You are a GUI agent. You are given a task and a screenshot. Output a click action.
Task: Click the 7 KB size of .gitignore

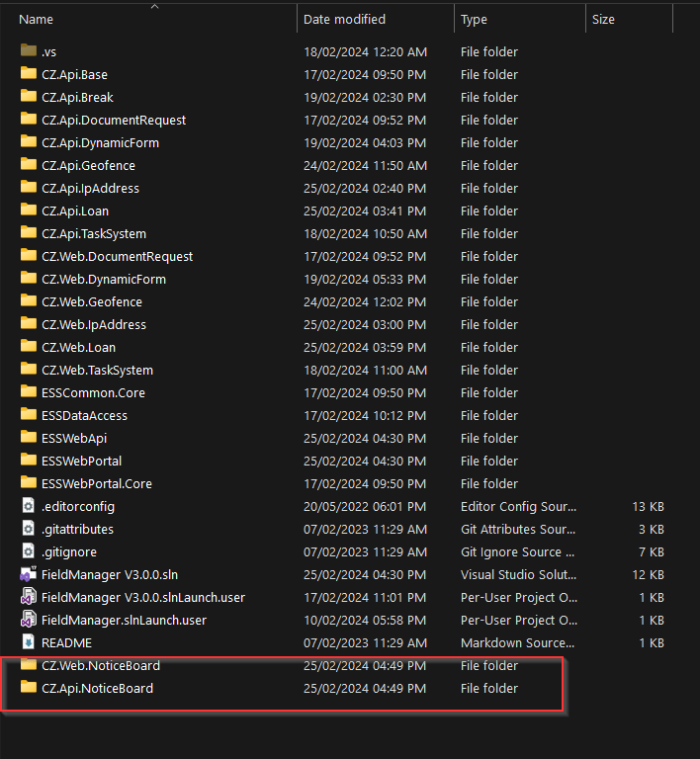pyautogui.click(x=652, y=552)
